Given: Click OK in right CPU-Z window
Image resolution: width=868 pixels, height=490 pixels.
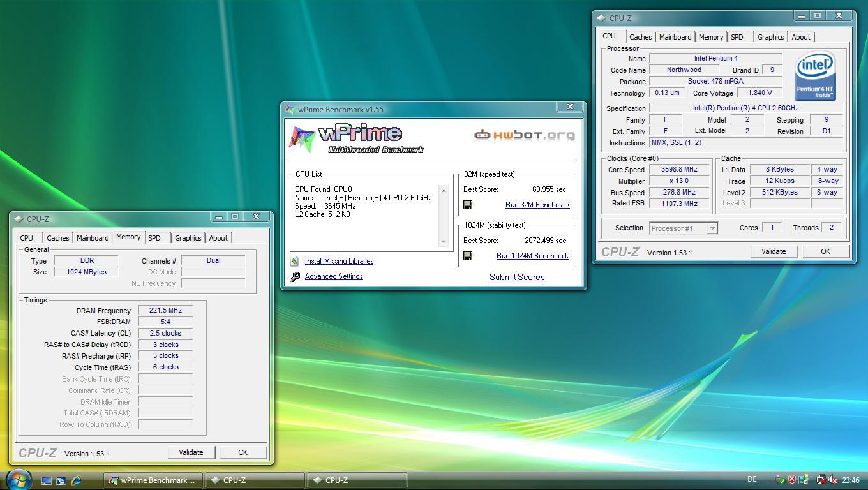Looking at the screenshot, I should [825, 251].
